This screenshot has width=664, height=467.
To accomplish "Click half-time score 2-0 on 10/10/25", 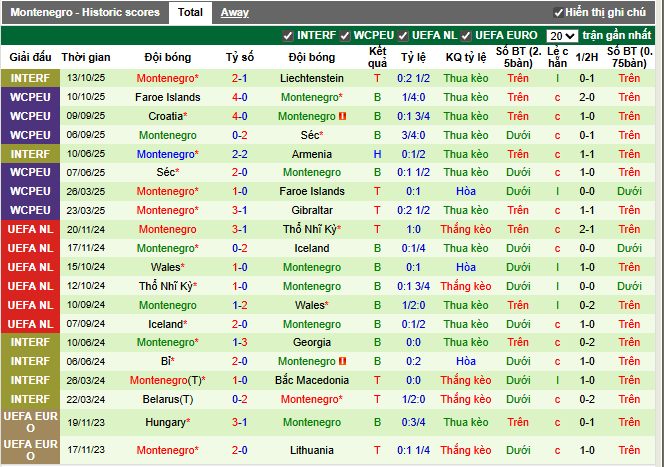I will click(587, 97).
